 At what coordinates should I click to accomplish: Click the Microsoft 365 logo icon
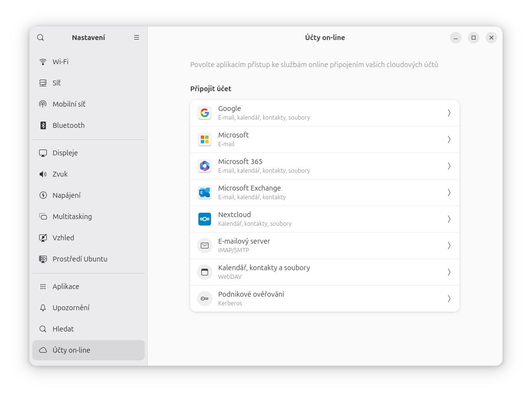(x=205, y=166)
